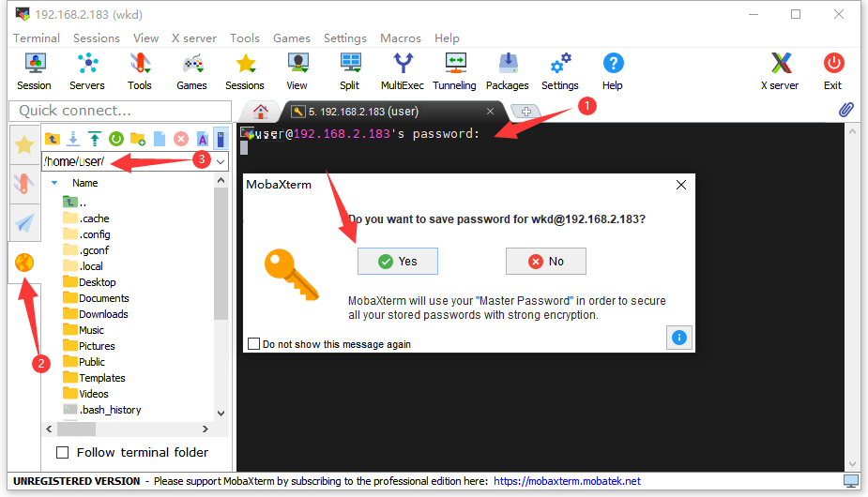Image resolution: width=868 pixels, height=497 pixels.
Task: Upload files using green arrow icon
Action: coord(95,139)
